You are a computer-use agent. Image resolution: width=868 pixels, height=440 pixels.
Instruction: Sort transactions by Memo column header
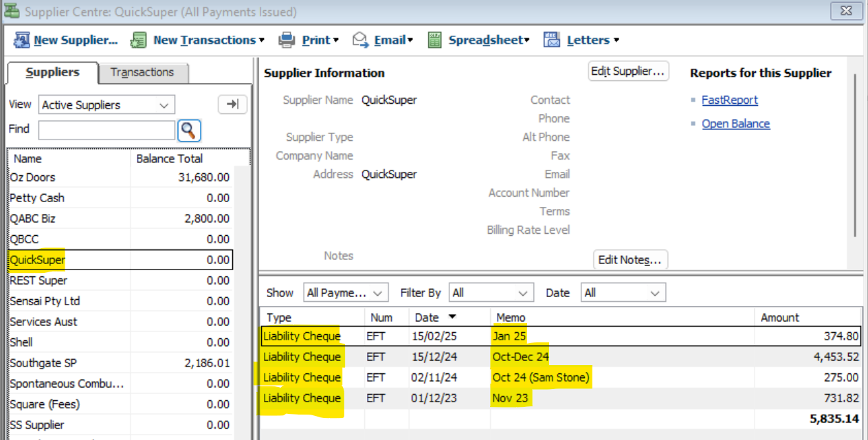[x=622, y=318]
